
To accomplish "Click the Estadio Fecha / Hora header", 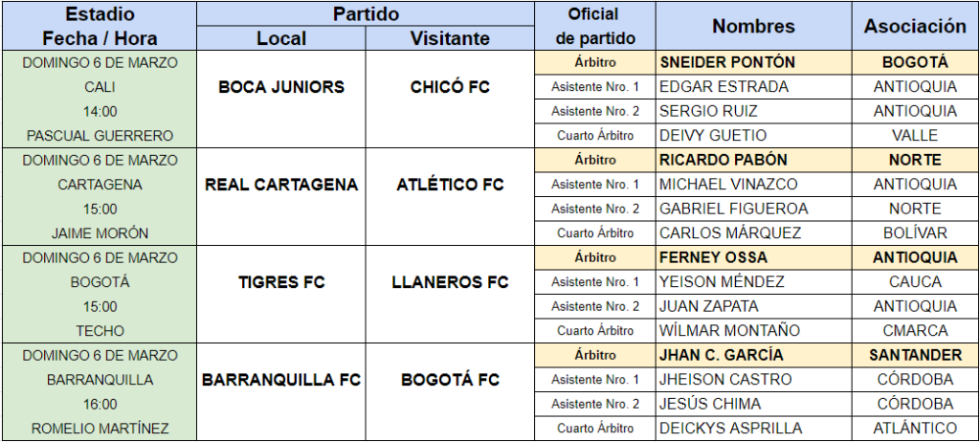I will [100, 26].
